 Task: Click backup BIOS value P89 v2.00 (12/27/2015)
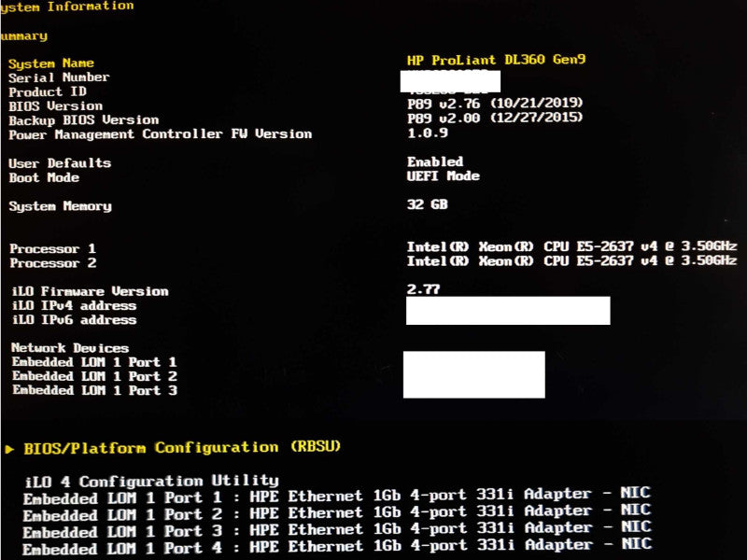coord(495,118)
